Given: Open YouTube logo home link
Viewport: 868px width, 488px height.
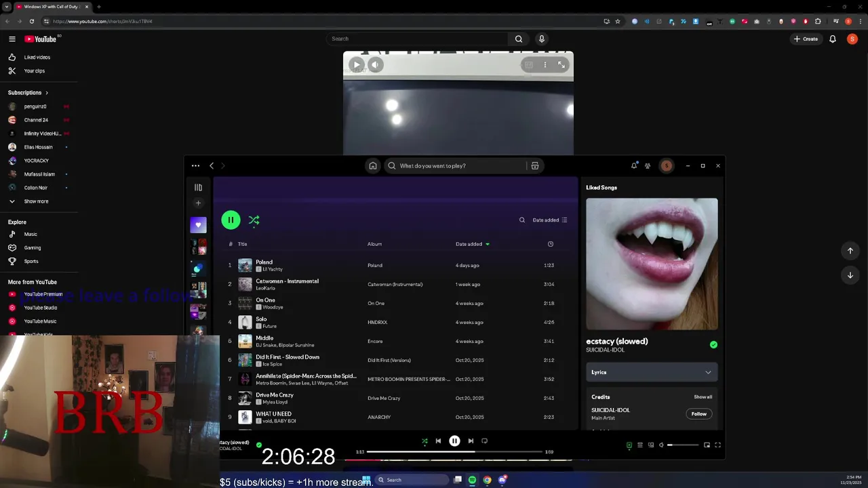Looking at the screenshot, I should coord(41,39).
